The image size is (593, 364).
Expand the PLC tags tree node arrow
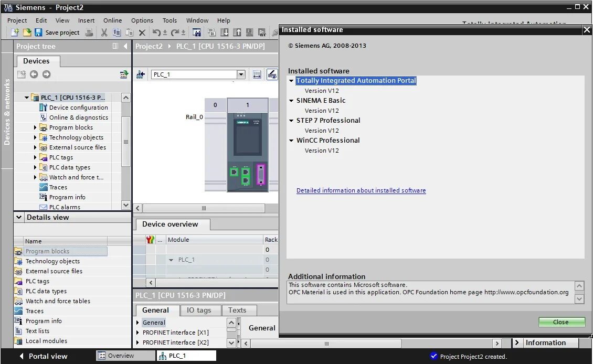(35, 157)
